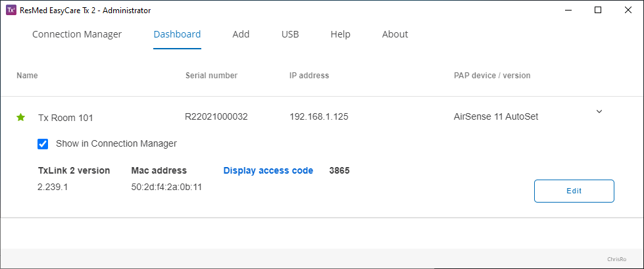644x269 pixels.
Task: Click the Show in Connection Manager label
Action: (x=116, y=143)
